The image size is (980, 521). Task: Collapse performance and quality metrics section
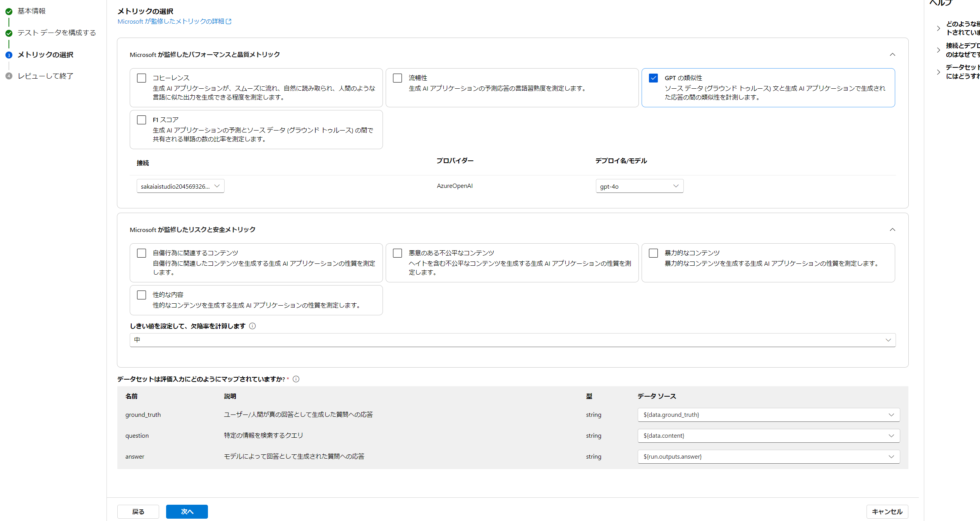click(x=892, y=55)
